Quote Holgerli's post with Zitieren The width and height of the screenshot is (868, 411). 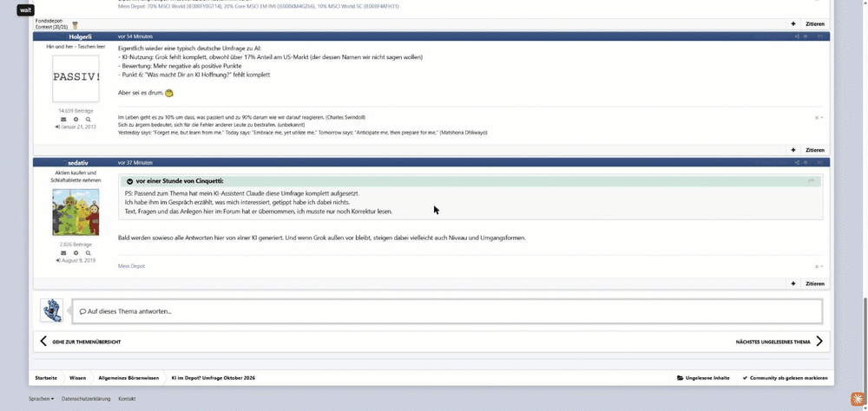coord(815,150)
